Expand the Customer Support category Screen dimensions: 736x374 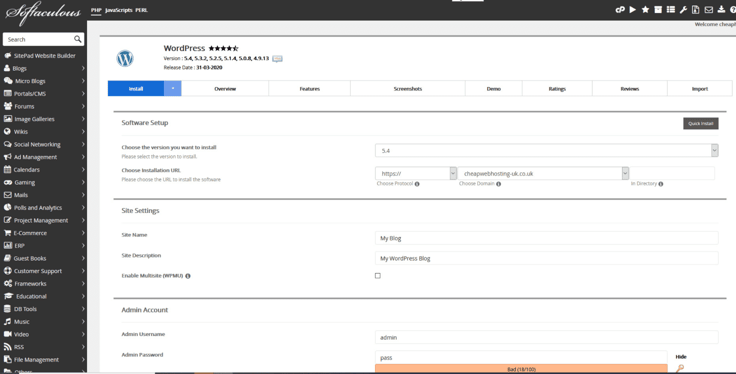pos(43,271)
